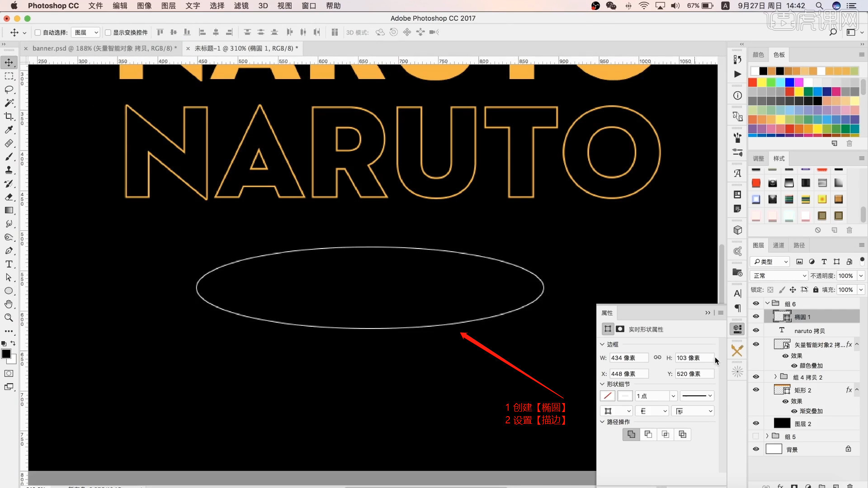Click Exclude Overlapping Shapes path operation
The image size is (868, 488).
click(x=683, y=435)
